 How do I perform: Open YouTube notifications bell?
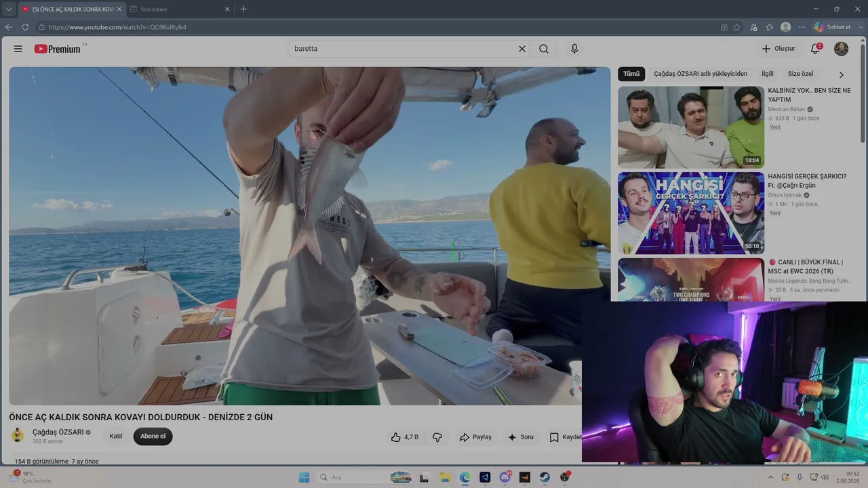[816, 49]
